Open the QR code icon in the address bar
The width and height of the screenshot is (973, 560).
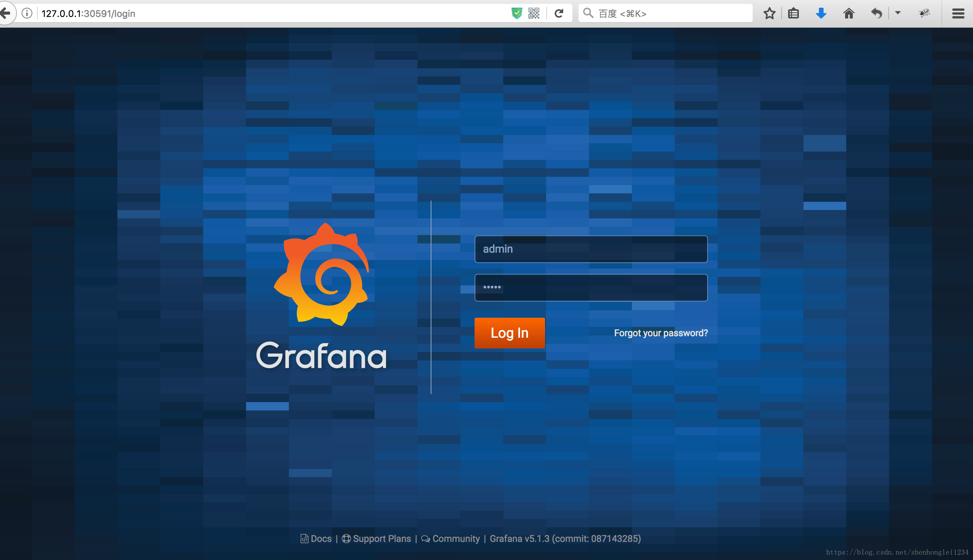tap(534, 13)
